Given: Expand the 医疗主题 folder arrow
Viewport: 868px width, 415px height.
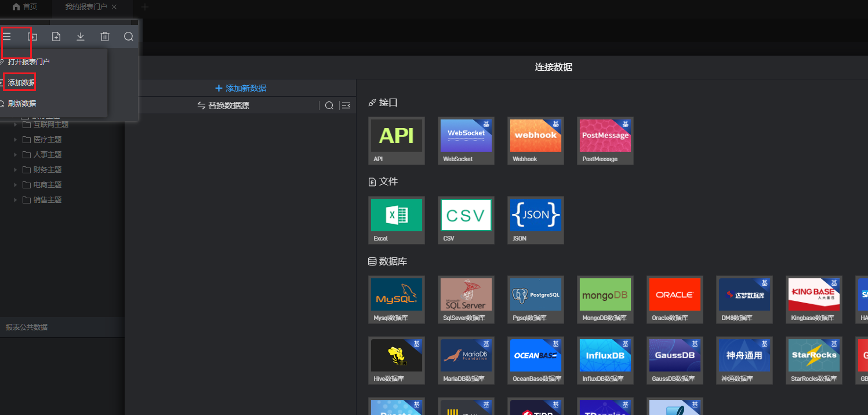Looking at the screenshot, I should pos(16,140).
